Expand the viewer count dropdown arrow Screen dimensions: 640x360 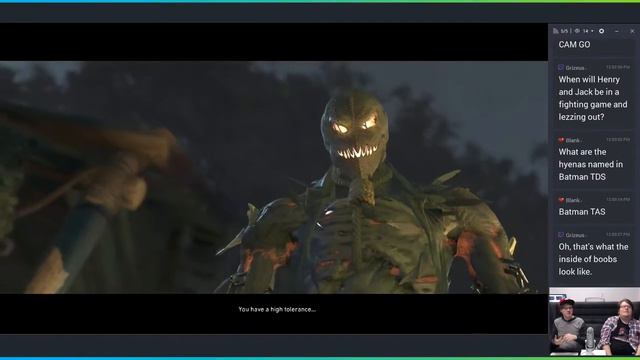click(592, 31)
